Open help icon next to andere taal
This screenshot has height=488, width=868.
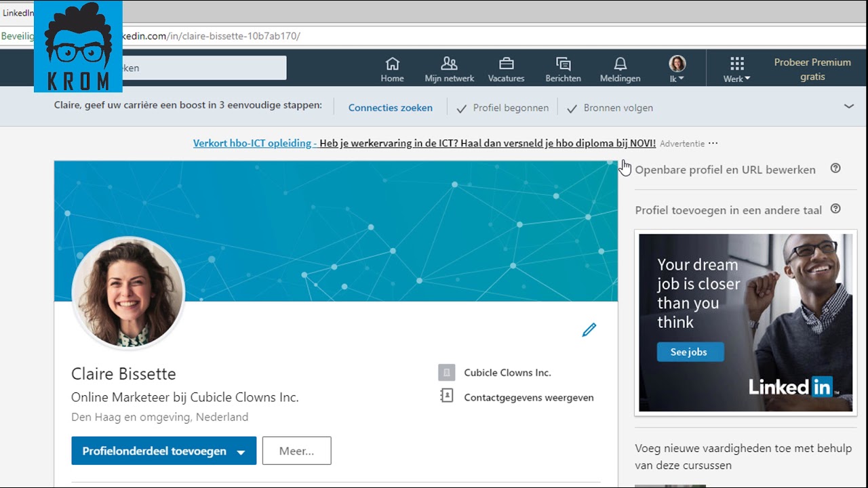click(x=835, y=209)
